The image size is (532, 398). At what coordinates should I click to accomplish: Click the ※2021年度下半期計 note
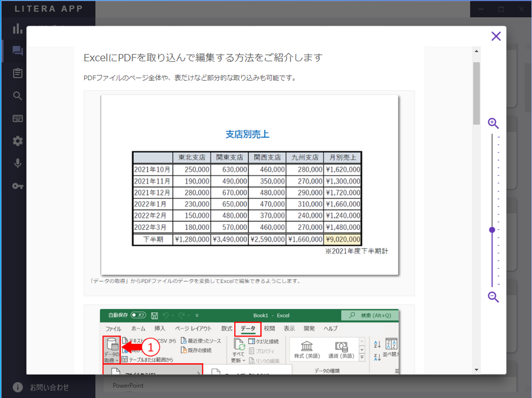[x=357, y=251]
